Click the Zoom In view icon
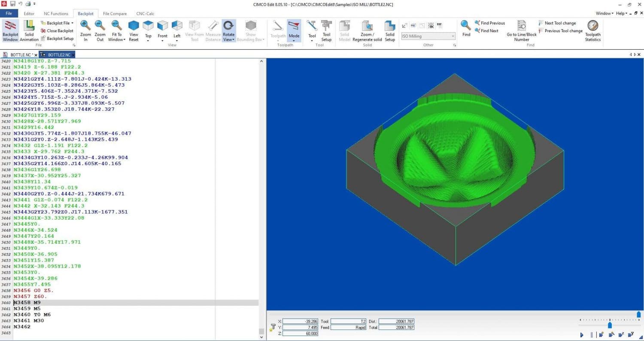The height and width of the screenshot is (341, 644). pyautogui.click(x=85, y=30)
